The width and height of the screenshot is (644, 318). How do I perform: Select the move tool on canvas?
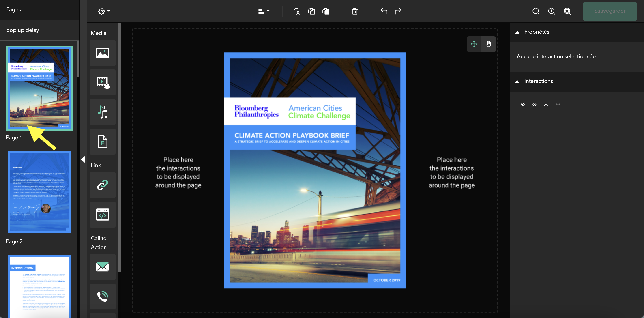[x=474, y=44]
